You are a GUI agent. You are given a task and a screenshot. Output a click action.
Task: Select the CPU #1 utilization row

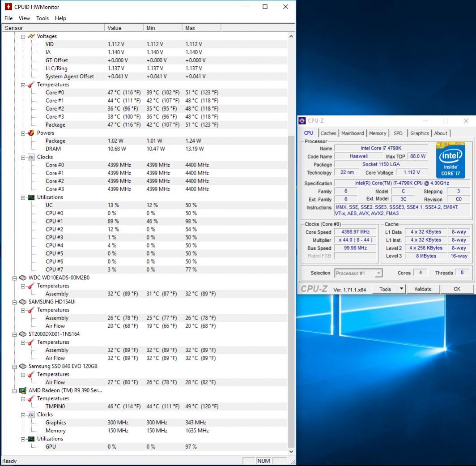pyautogui.click(x=166, y=221)
